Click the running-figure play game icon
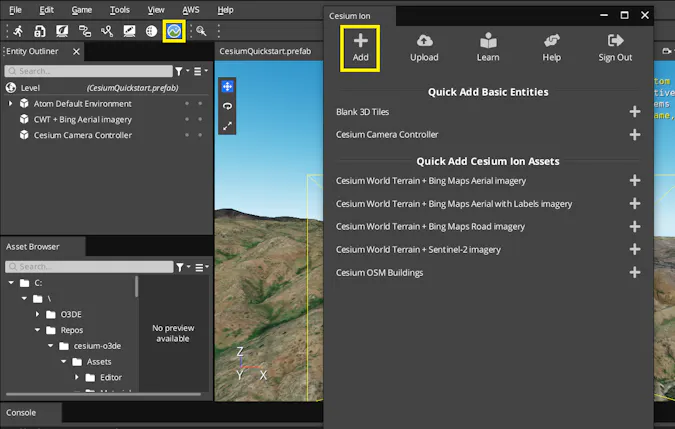 click(x=18, y=31)
